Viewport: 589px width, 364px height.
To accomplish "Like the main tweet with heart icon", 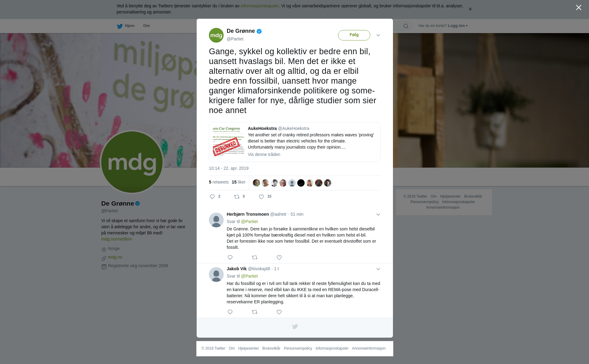I will click(x=261, y=197).
